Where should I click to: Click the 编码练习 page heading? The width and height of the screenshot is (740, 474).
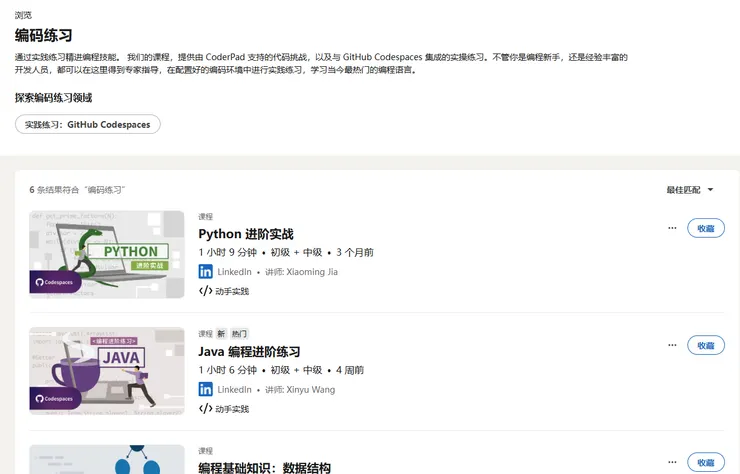[43, 35]
